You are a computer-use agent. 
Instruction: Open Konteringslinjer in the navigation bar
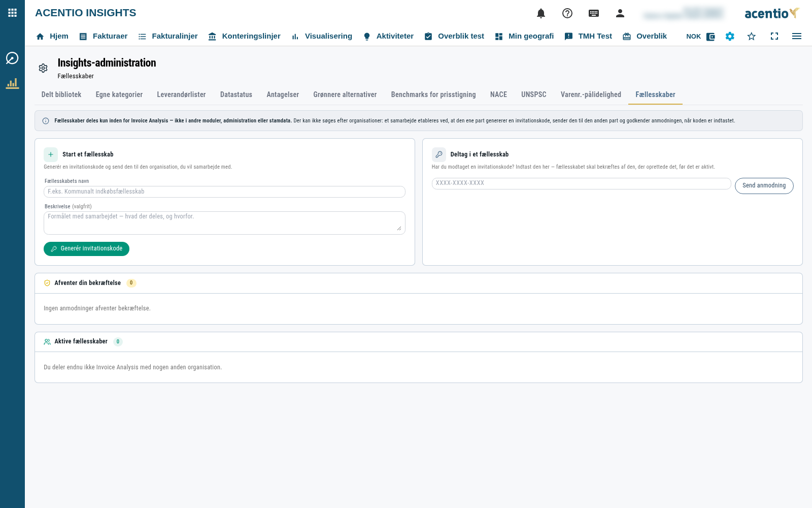point(244,37)
